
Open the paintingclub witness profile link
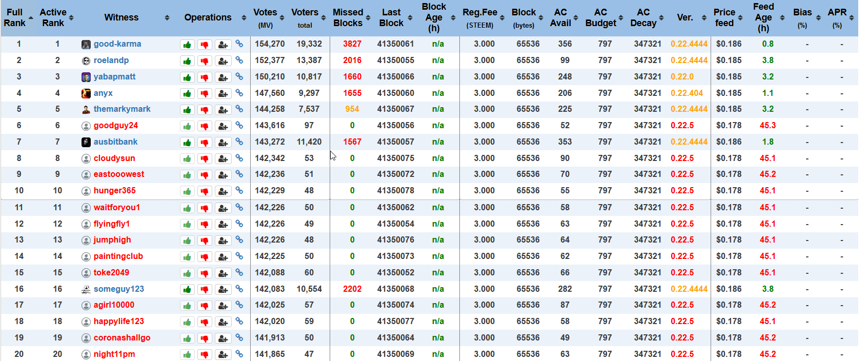(118, 256)
